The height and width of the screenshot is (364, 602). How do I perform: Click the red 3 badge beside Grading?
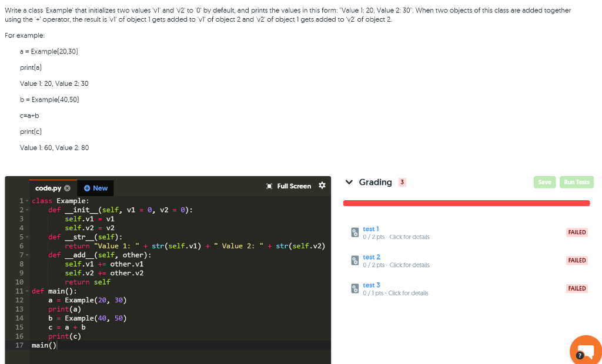[403, 182]
